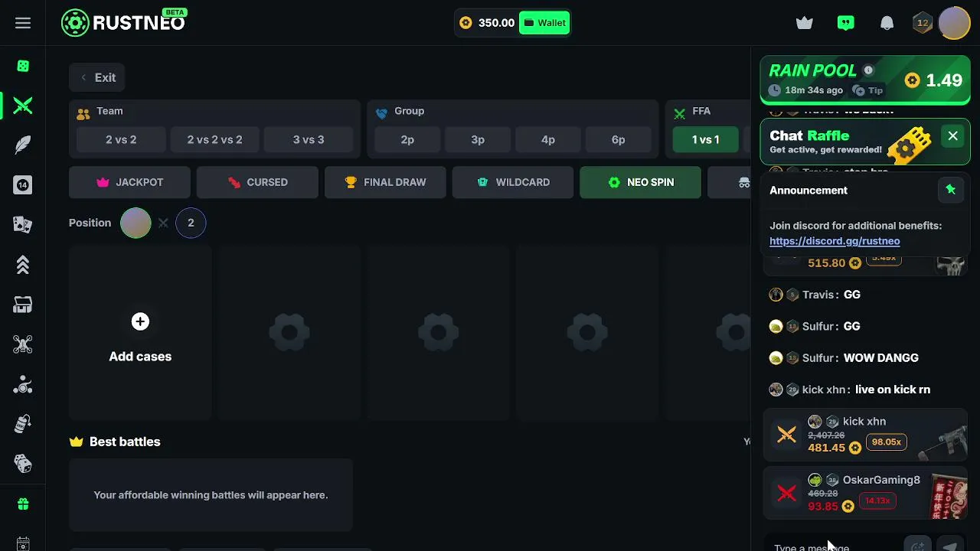Click the level 12 badge
Viewport: 980px width, 551px height.
(923, 23)
